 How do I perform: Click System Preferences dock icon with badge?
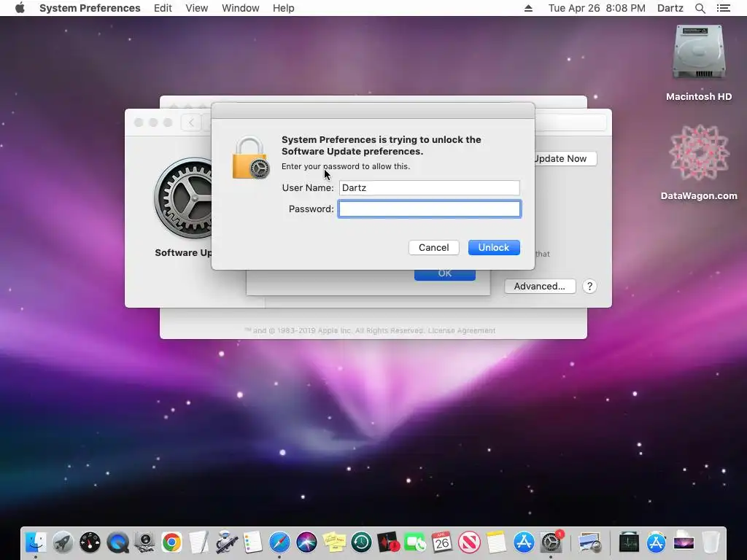(x=551, y=542)
